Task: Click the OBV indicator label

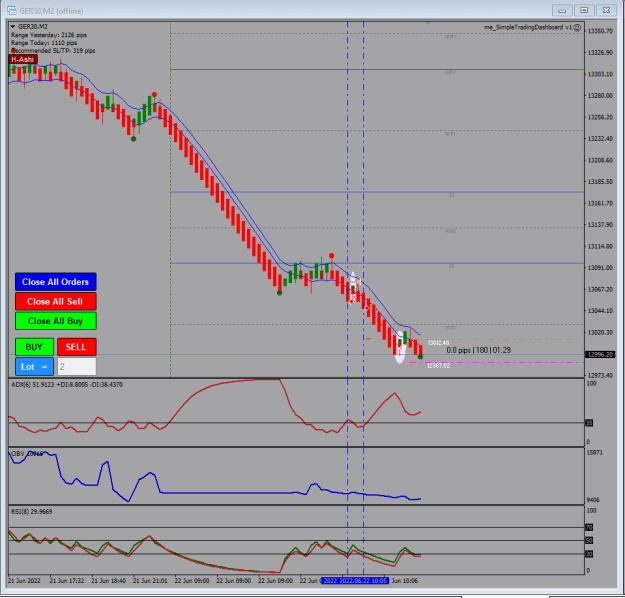Action: point(27,454)
